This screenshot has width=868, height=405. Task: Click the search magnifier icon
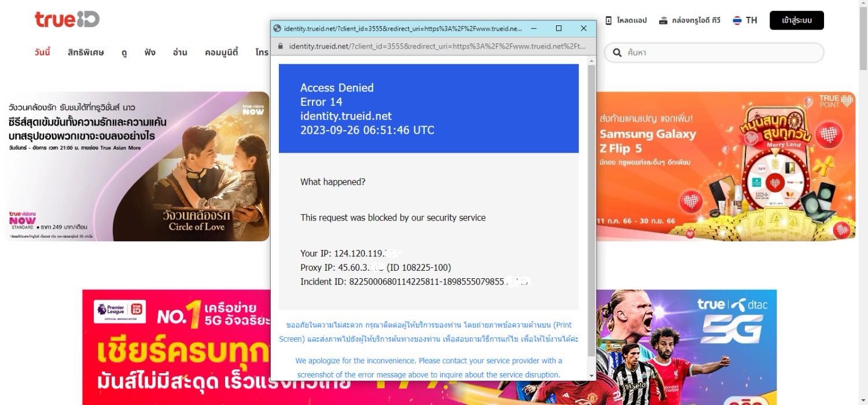tap(617, 52)
